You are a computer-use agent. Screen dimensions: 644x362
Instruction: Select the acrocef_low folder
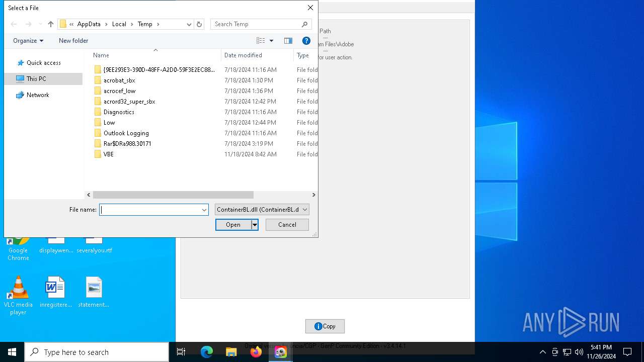[x=120, y=91]
